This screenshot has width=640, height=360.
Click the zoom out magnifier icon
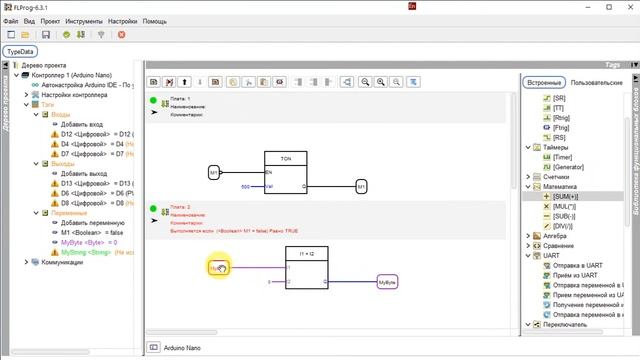pyautogui.click(x=365, y=82)
